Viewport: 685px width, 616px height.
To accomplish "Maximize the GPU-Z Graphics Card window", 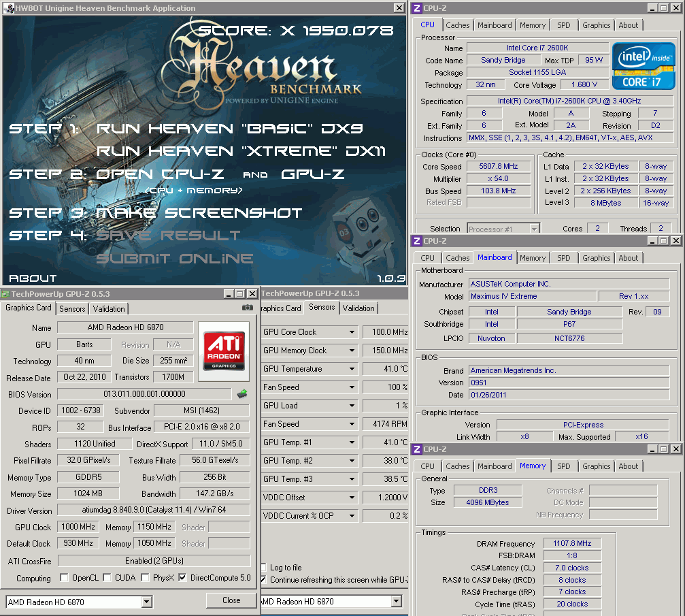I will 240,294.
